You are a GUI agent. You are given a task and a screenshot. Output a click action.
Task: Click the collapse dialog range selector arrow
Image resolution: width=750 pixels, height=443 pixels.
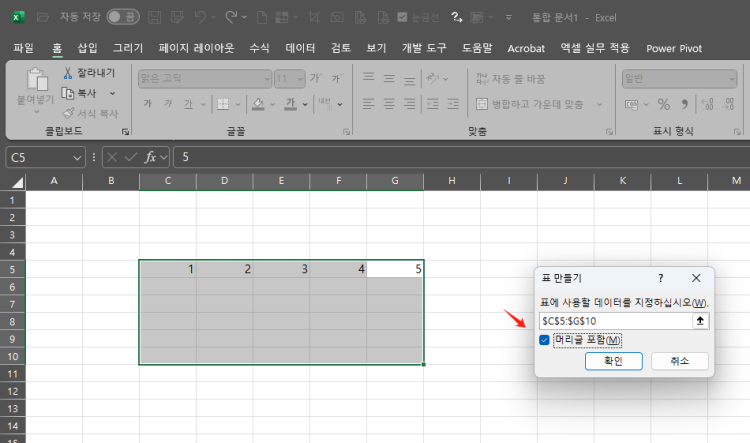[x=700, y=321]
